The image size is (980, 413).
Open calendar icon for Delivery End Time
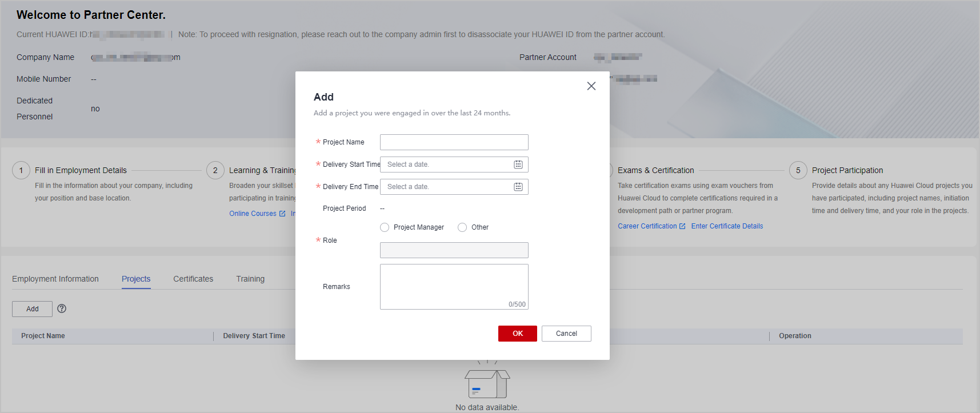518,187
